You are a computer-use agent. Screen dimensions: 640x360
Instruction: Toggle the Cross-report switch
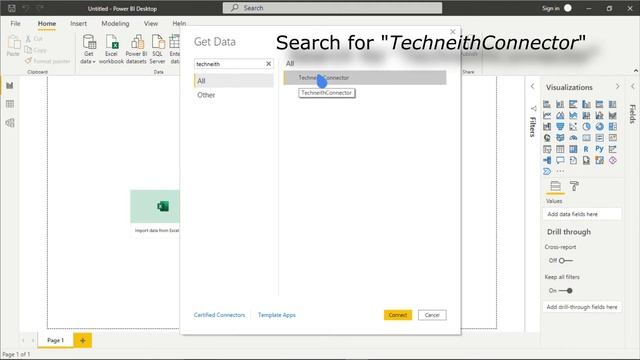coord(566,260)
